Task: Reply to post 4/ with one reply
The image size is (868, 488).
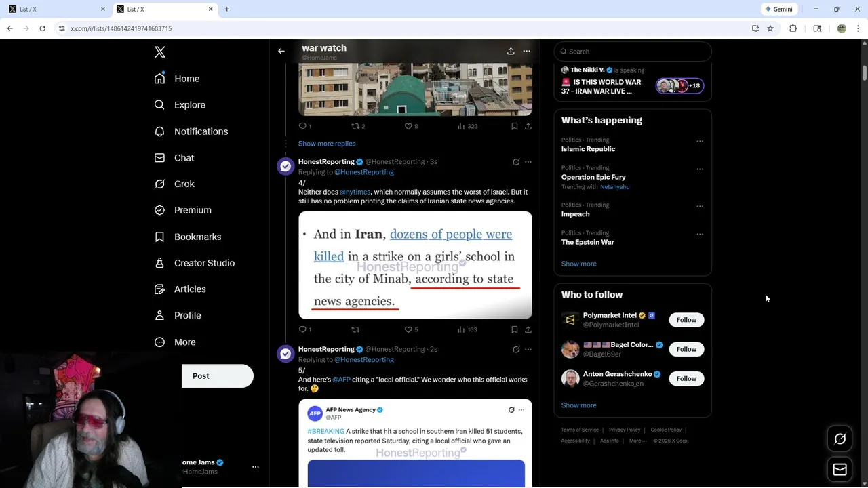Action: click(x=304, y=329)
